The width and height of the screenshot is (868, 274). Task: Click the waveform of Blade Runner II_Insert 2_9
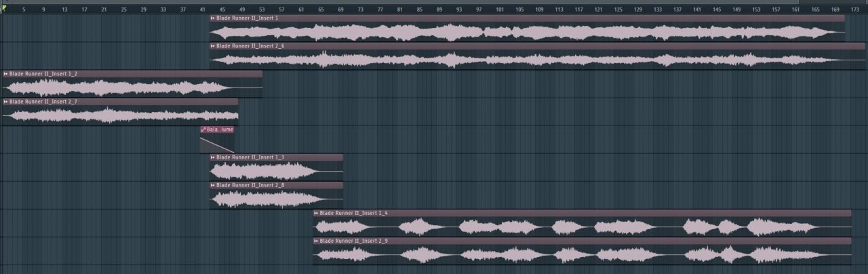click(582, 254)
